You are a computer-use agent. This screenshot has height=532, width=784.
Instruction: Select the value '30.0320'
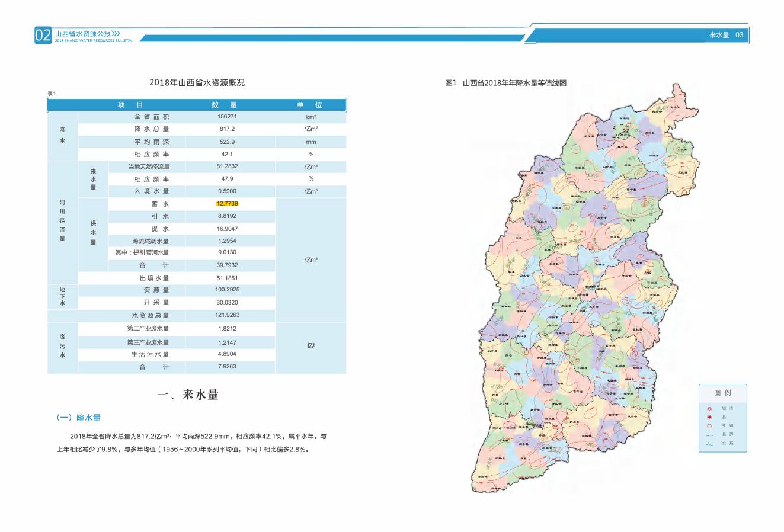tap(227, 302)
